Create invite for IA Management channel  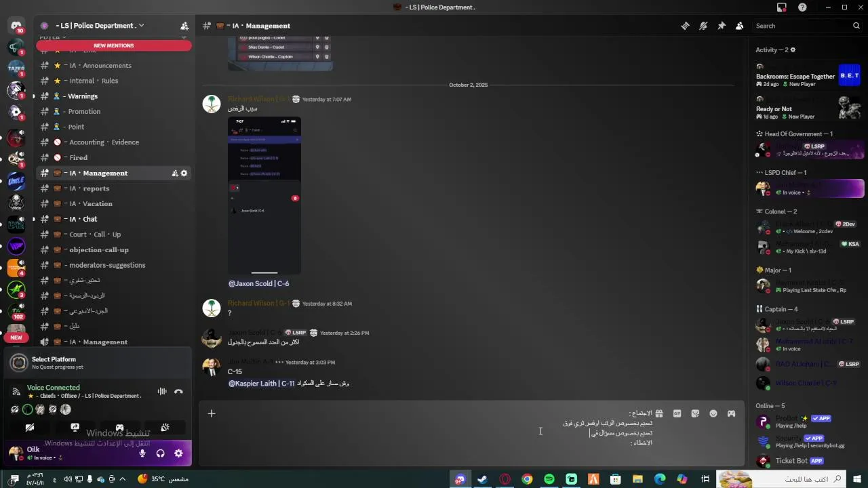point(175,174)
